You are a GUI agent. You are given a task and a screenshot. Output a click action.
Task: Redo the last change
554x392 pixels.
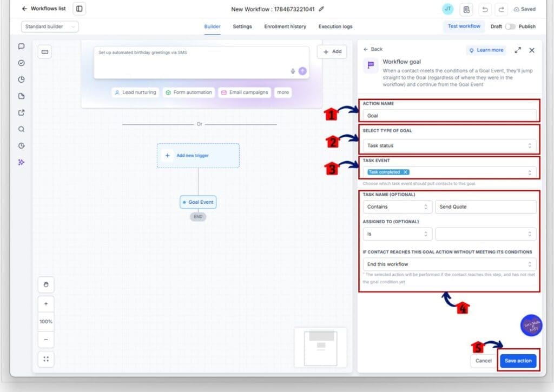coord(501,9)
